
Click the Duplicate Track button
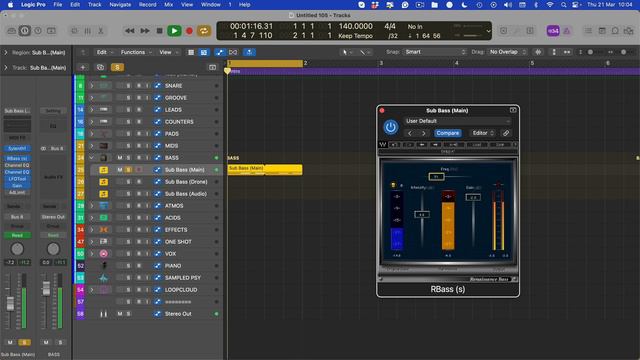tap(100, 67)
